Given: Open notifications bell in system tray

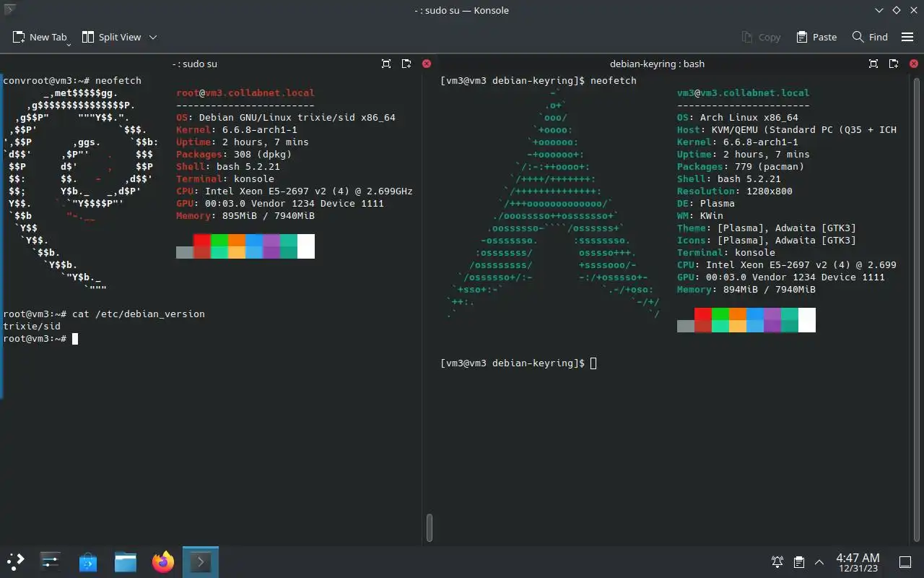Looking at the screenshot, I should click(x=777, y=562).
